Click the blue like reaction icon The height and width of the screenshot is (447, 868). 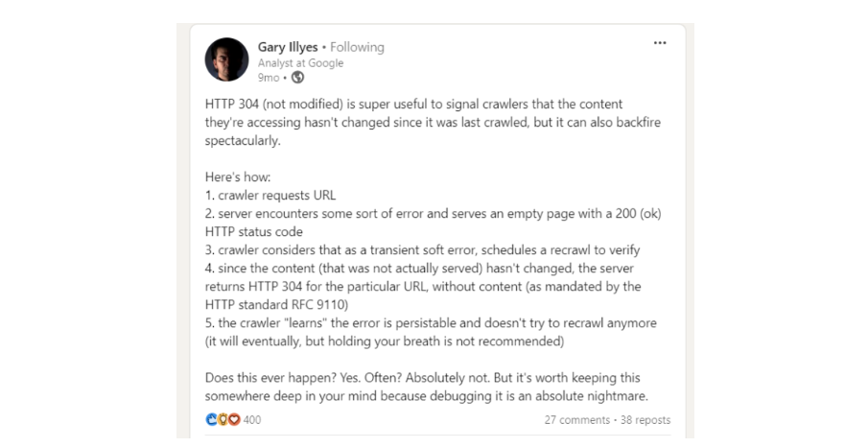(x=211, y=419)
